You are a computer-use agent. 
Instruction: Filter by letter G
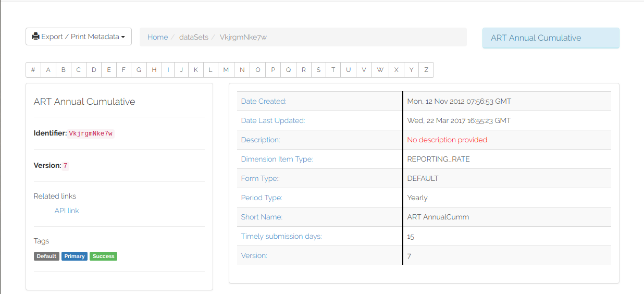pyautogui.click(x=139, y=70)
